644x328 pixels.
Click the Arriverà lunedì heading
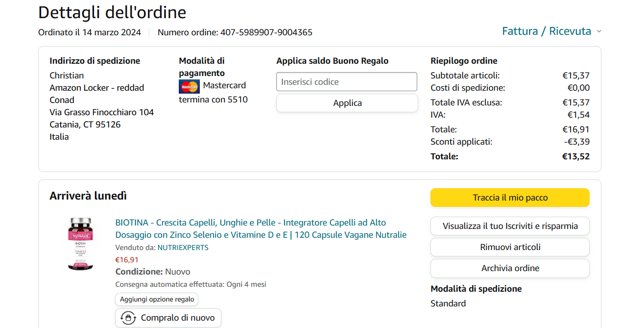(x=88, y=196)
